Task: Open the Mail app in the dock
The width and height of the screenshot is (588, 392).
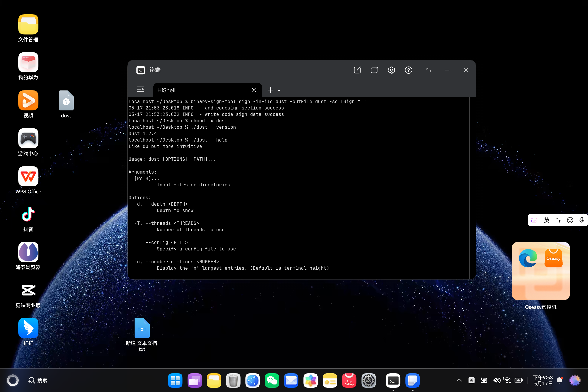Action: pyautogui.click(x=291, y=381)
